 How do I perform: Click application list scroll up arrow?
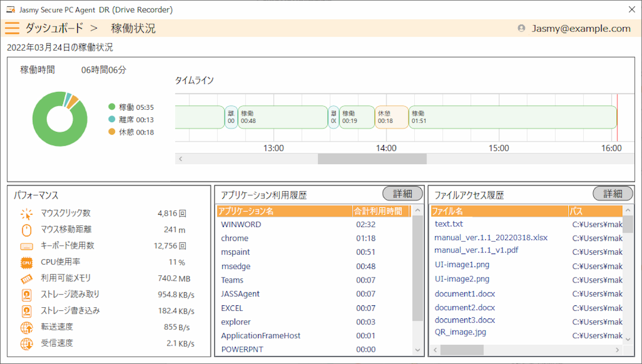pyautogui.click(x=418, y=210)
